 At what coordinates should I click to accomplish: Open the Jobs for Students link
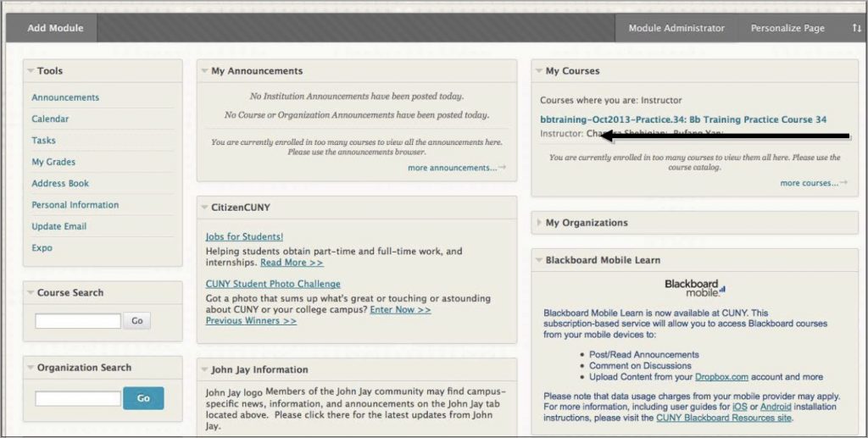tap(244, 236)
